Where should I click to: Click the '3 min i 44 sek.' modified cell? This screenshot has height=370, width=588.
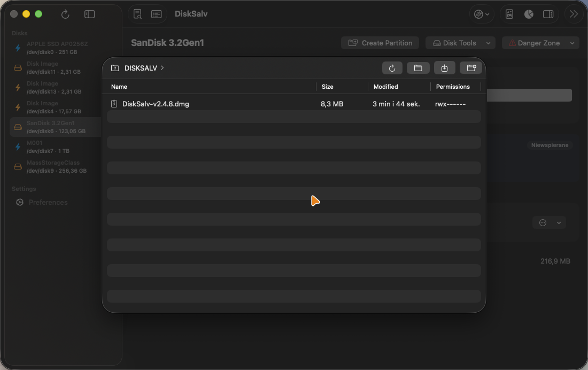click(396, 104)
